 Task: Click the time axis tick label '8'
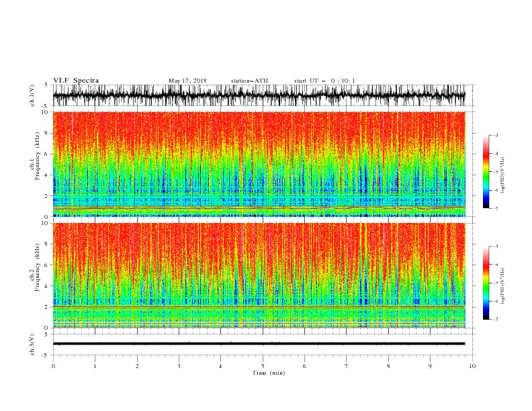388,366
